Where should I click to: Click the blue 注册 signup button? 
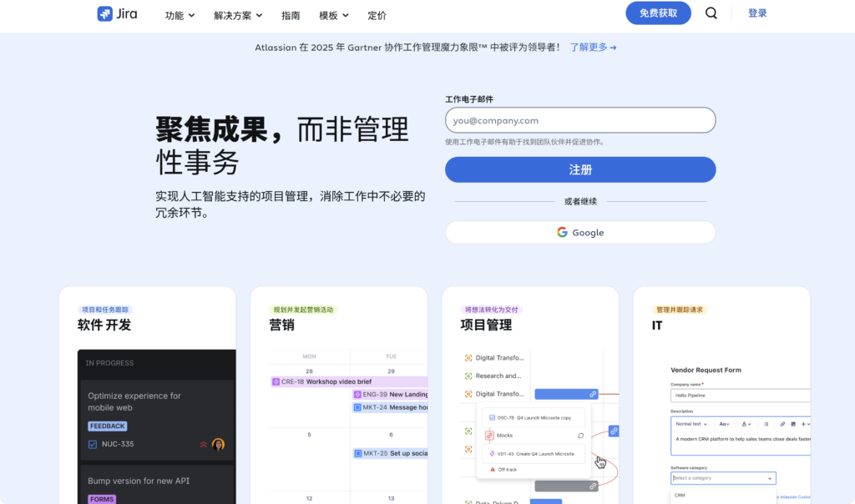tap(579, 169)
